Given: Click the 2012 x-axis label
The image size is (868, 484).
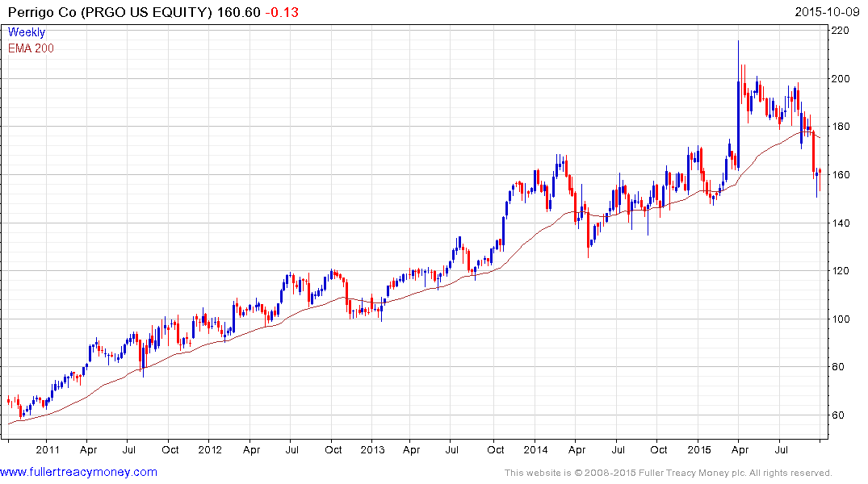Looking at the screenshot, I should click(210, 449).
